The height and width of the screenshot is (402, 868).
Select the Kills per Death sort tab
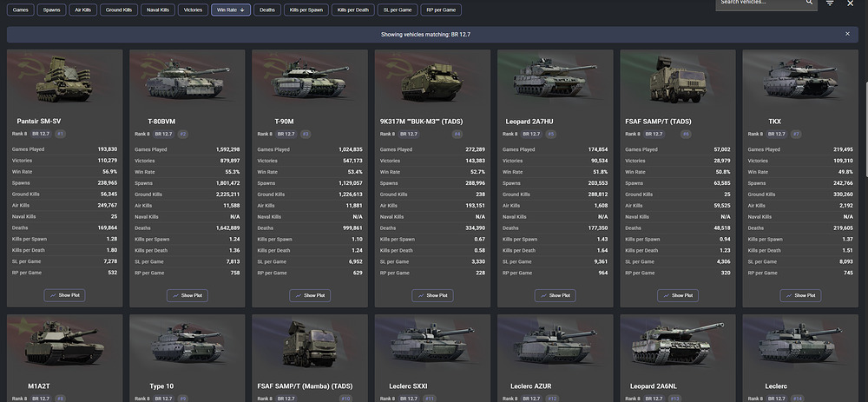(353, 10)
